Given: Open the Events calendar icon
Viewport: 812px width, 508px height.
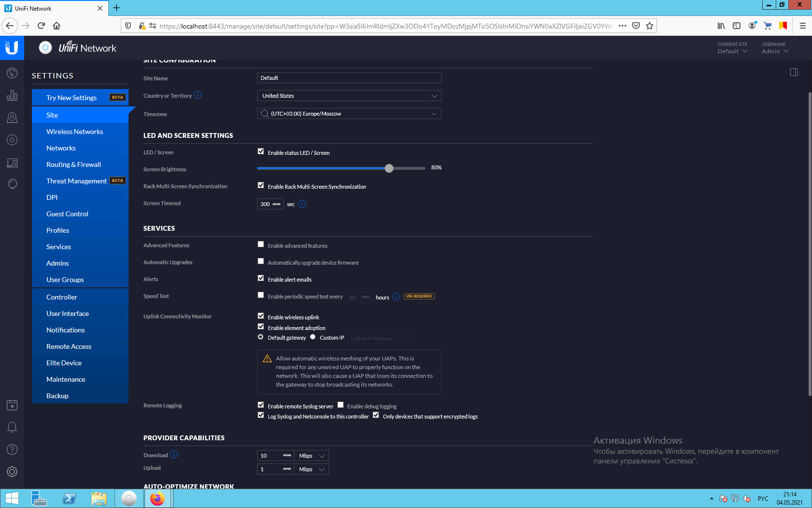Looking at the screenshot, I should [12, 405].
